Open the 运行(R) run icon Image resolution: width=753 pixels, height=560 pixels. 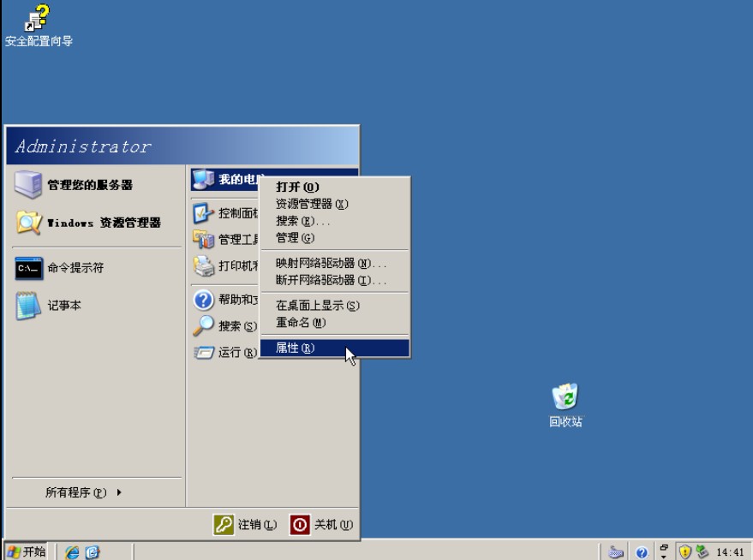click(x=203, y=352)
